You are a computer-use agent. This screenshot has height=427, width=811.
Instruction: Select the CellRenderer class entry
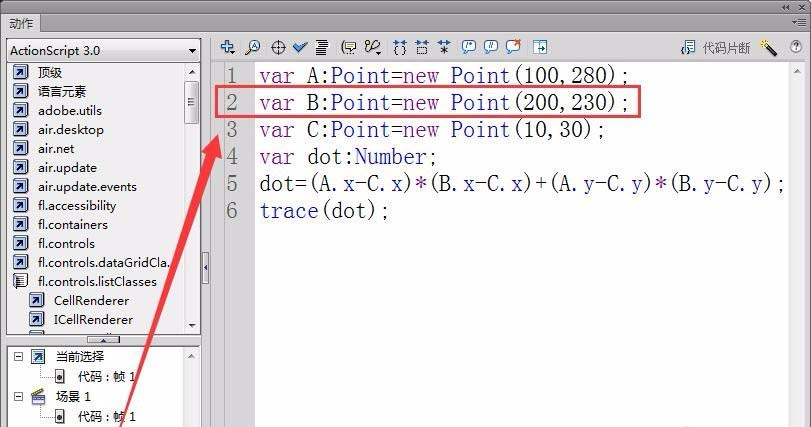coord(92,301)
